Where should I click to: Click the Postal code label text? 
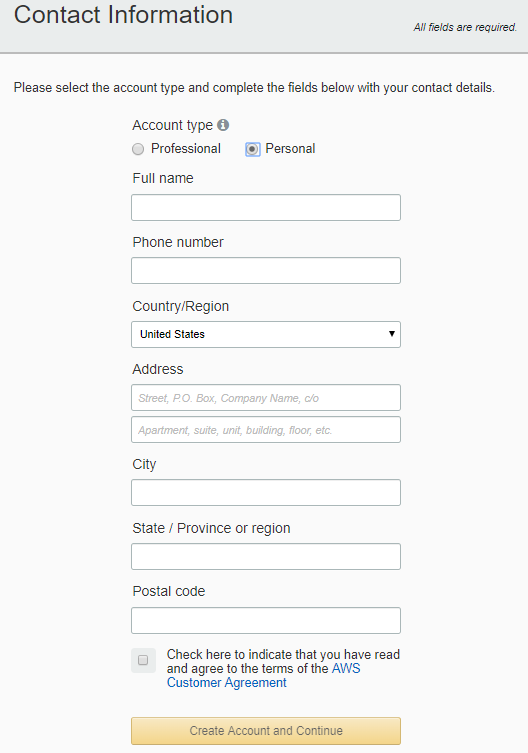coord(169,591)
